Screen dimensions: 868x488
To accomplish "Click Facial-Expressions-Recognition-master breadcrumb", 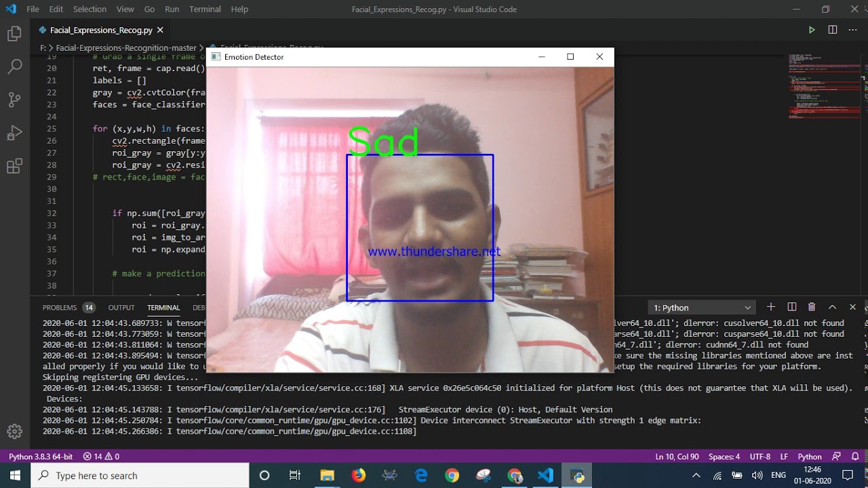I will tap(126, 48).
